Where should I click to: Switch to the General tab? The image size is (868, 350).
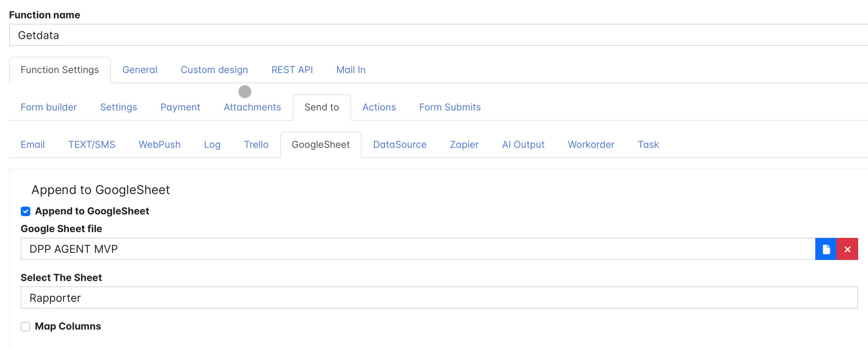tap(140, 70)
